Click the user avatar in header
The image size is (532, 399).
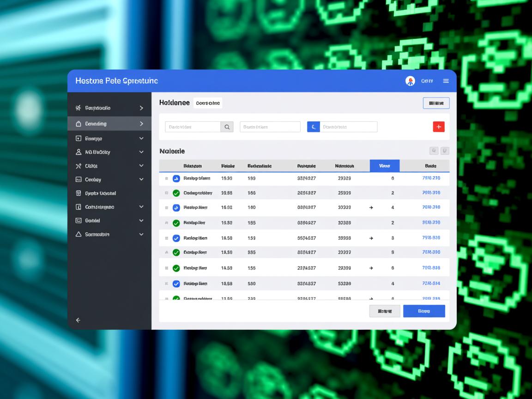pyautogui.click(x=410, y=81)
